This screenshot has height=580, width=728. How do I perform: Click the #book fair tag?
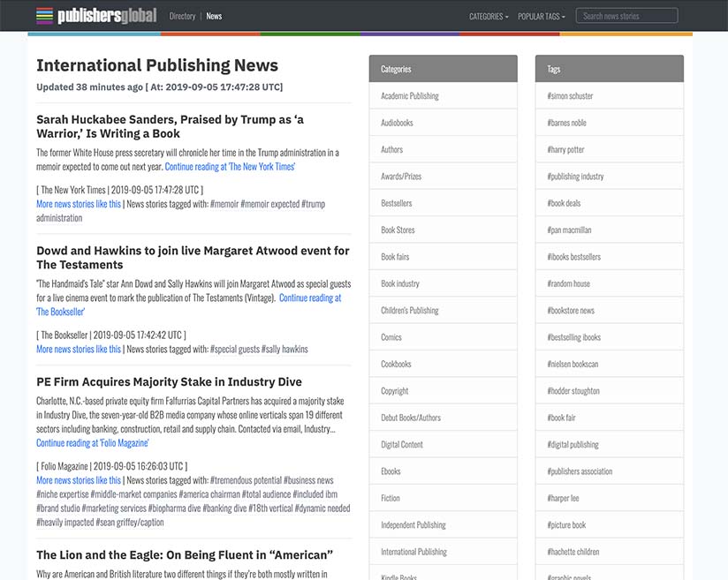[x=609, y=418]
